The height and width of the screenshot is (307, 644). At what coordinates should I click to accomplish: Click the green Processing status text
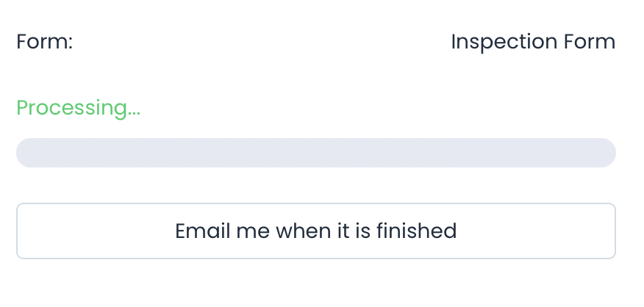click(79, 108)
